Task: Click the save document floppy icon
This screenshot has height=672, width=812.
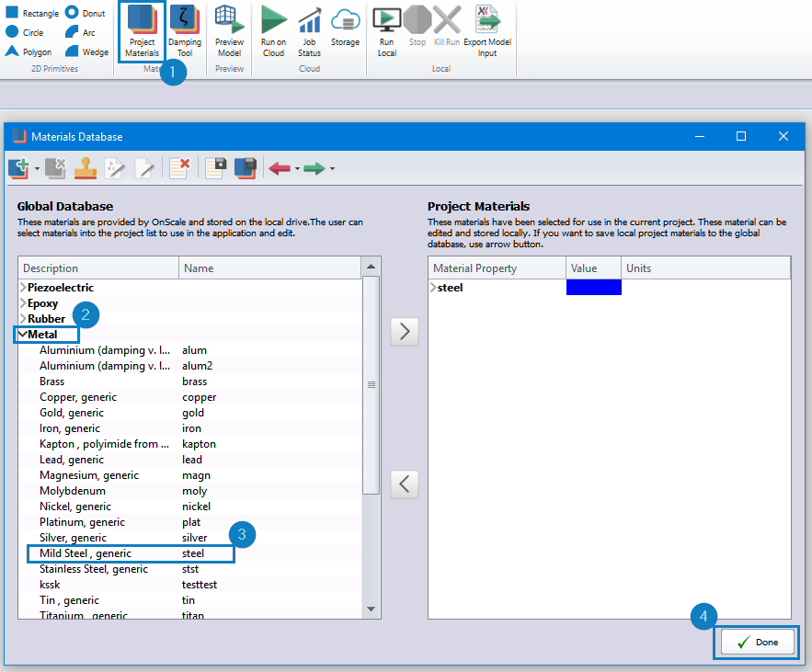Action: pyautogui.click(x=216, y=168)
